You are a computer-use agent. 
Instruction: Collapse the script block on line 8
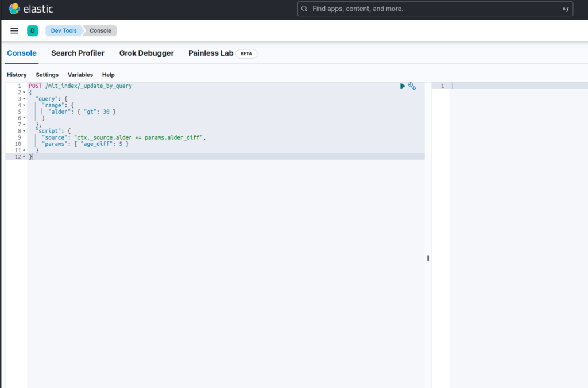pyautogui.click(x=23, y=130)
